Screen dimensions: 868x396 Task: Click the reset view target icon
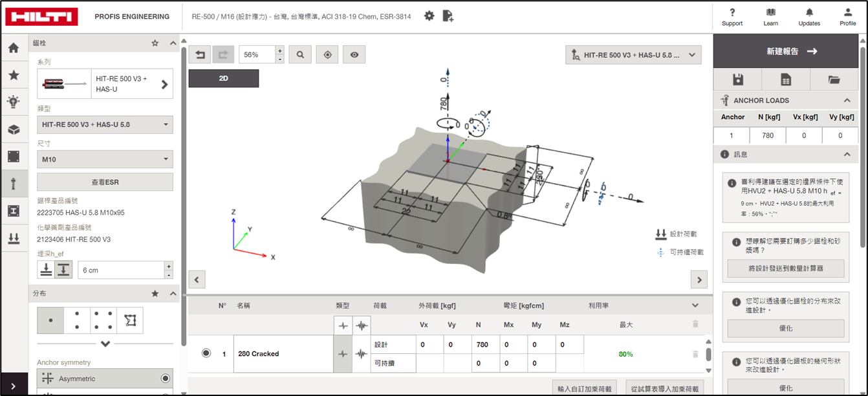327,55
